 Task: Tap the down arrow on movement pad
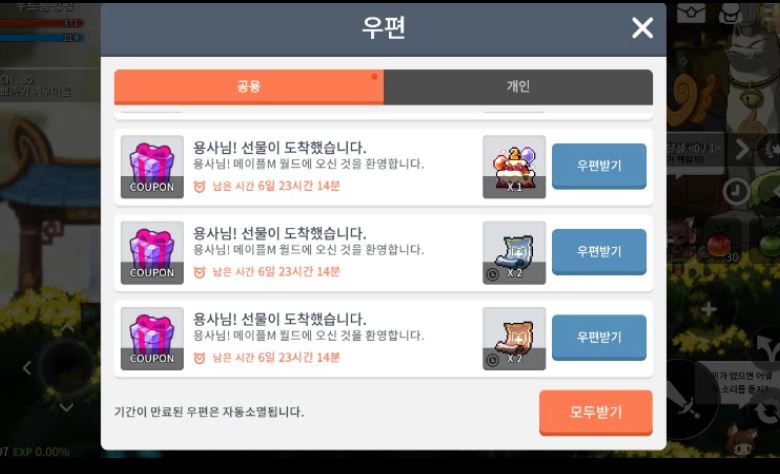click(67, 407)
